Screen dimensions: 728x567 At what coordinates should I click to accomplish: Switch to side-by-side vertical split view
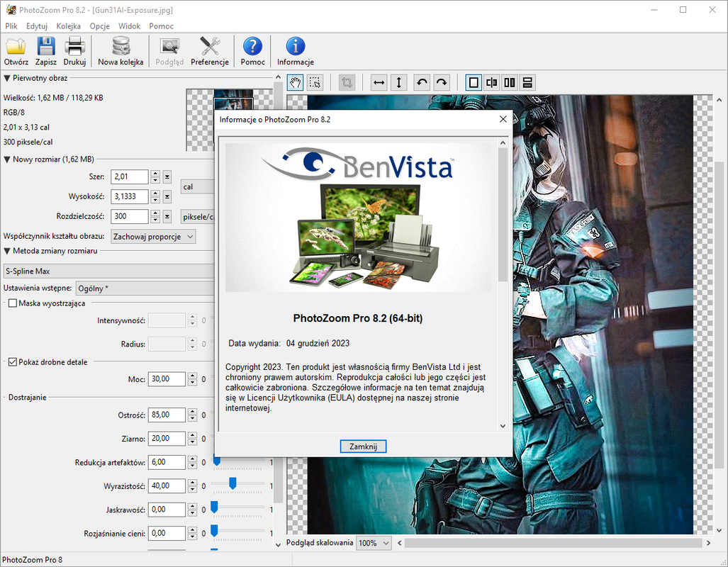(510, 83)
